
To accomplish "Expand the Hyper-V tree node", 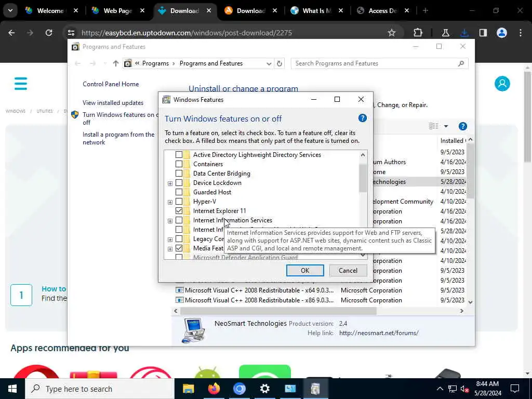I will click(x=170, y=202).
